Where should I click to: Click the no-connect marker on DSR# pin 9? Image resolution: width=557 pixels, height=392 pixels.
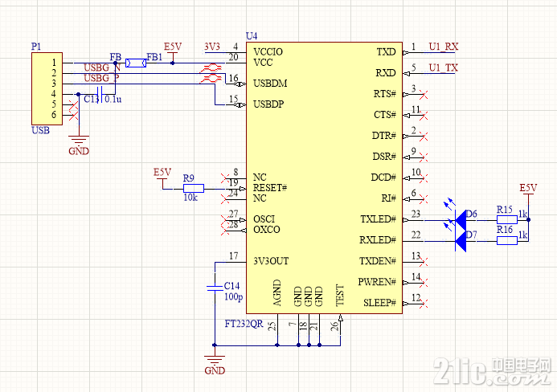tap(424, 157)
